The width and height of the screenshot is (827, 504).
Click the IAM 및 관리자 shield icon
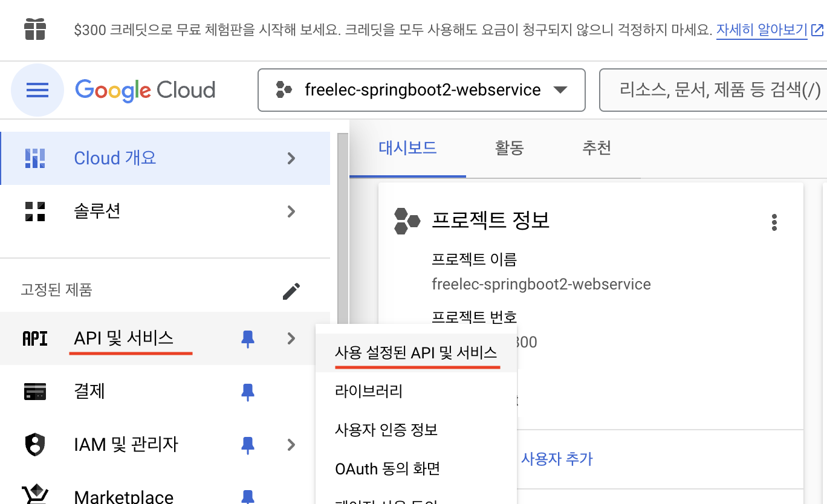(x=35, y=445)
